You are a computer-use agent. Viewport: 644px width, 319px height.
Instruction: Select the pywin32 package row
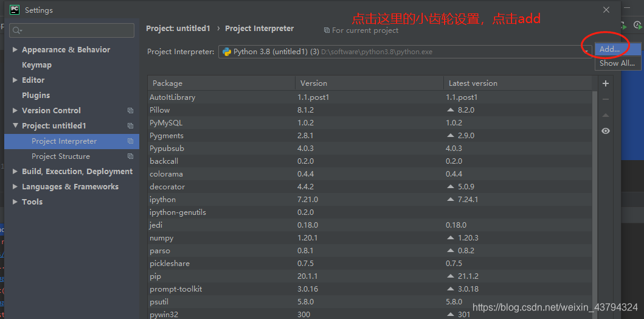370,315
